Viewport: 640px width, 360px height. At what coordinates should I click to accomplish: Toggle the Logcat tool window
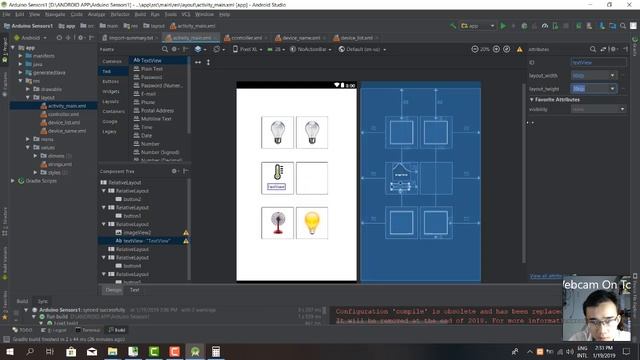[x=55, y=330]
